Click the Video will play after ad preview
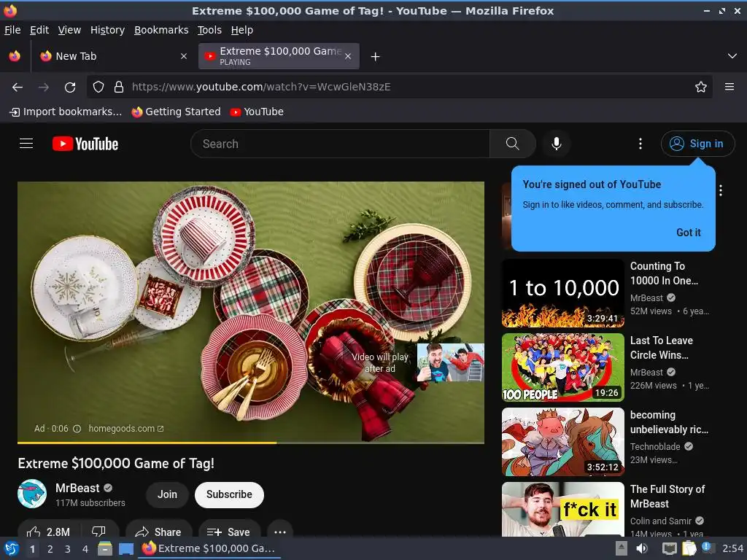Screen dimensions: 747x560 (450, 362)
